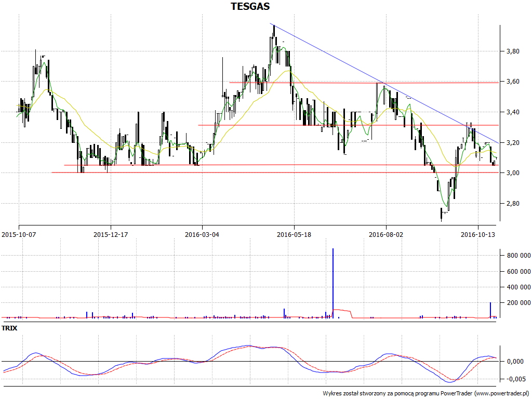The image size is (532, 399).
Task: Click the 2015-12-17 date label
Action: pyautogui.click(x=111, y=234)
